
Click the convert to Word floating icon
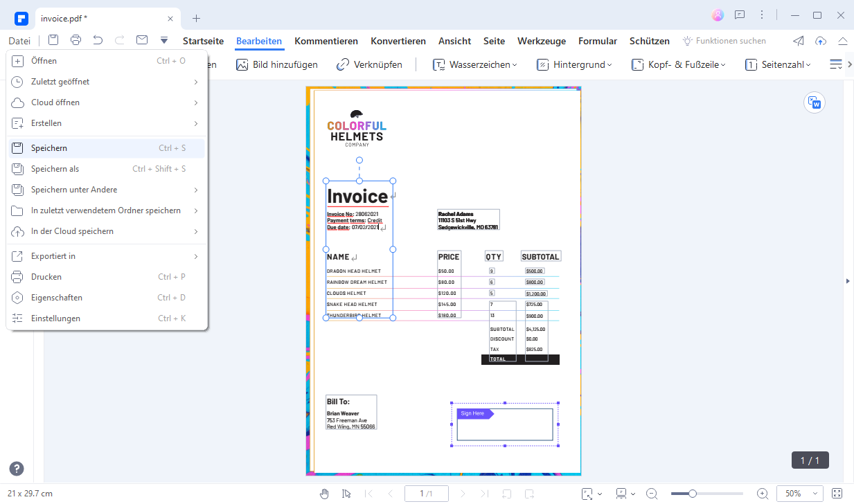(815, 102)
